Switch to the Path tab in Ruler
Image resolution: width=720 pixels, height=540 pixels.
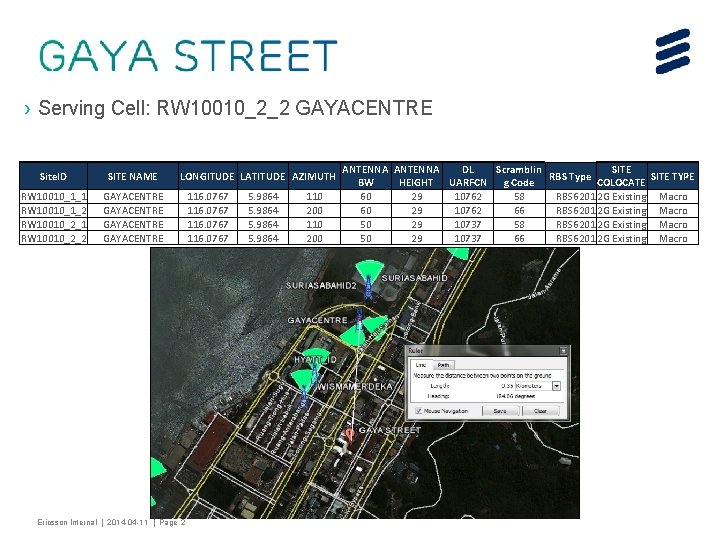pos(443,366)
